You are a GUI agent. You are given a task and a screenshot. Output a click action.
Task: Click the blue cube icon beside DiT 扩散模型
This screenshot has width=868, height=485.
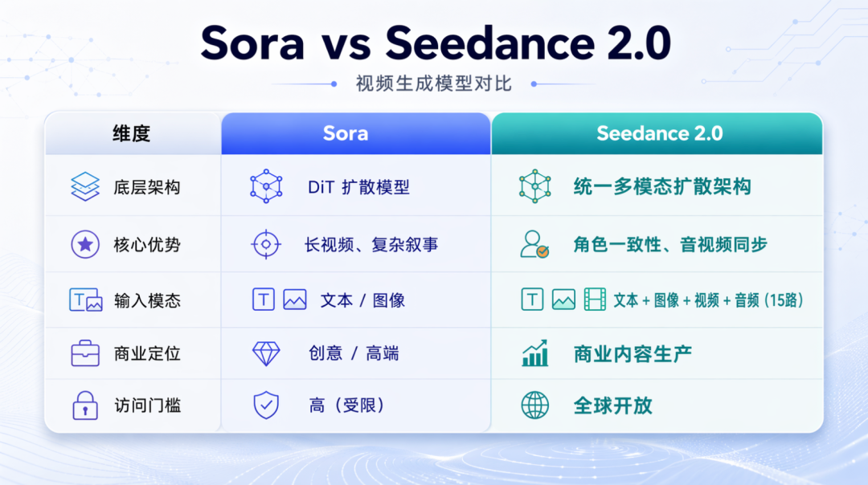266,187
